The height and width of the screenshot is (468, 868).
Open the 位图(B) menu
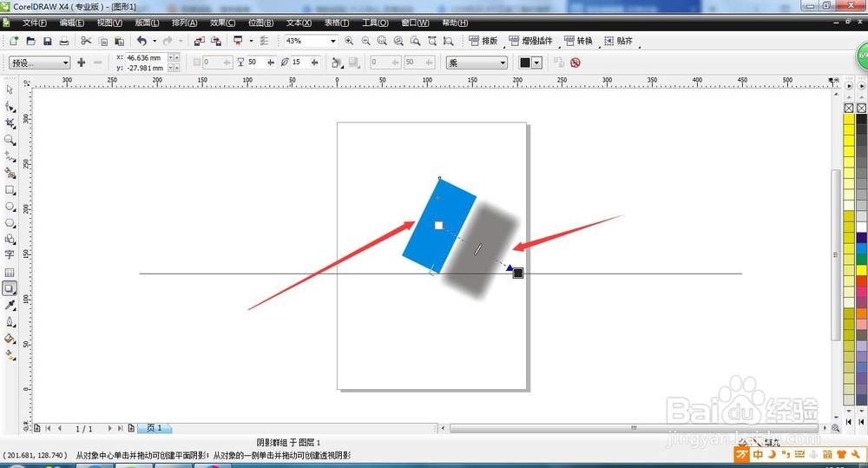260,23
